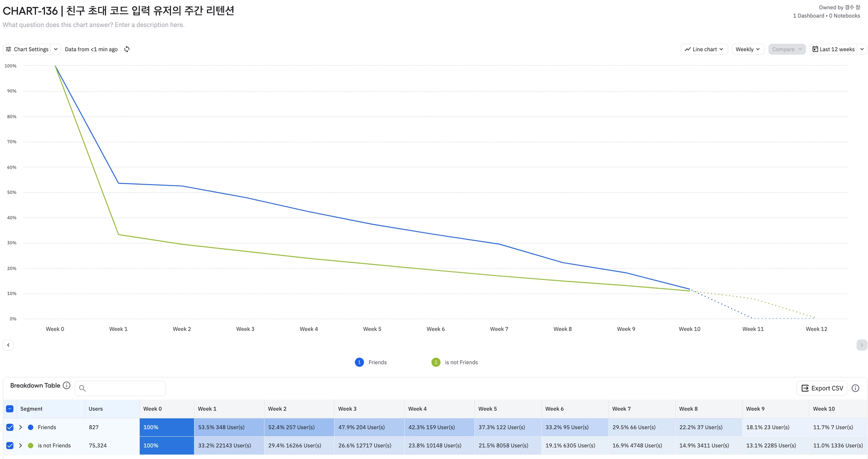Open the 1 Dashboard link

(x=808, y=16)
